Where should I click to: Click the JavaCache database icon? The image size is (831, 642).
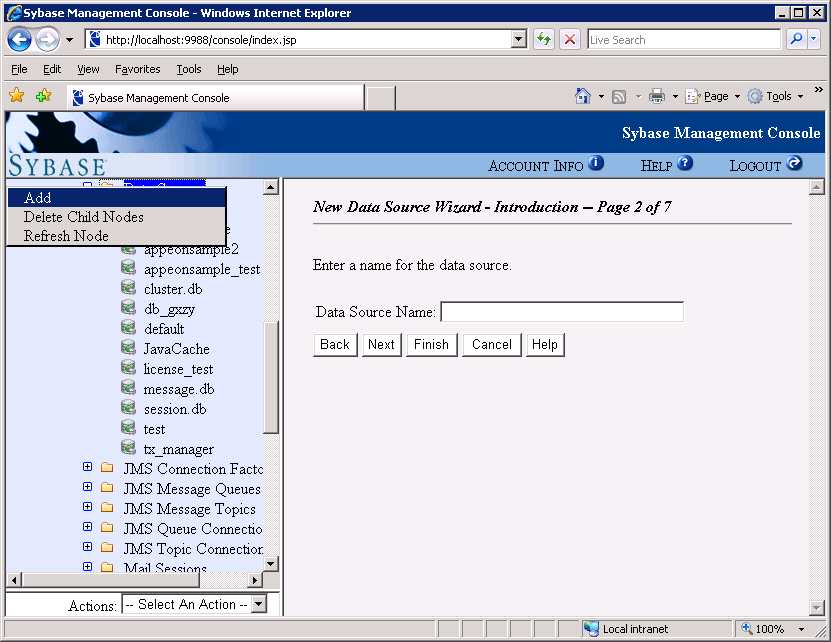128,348
